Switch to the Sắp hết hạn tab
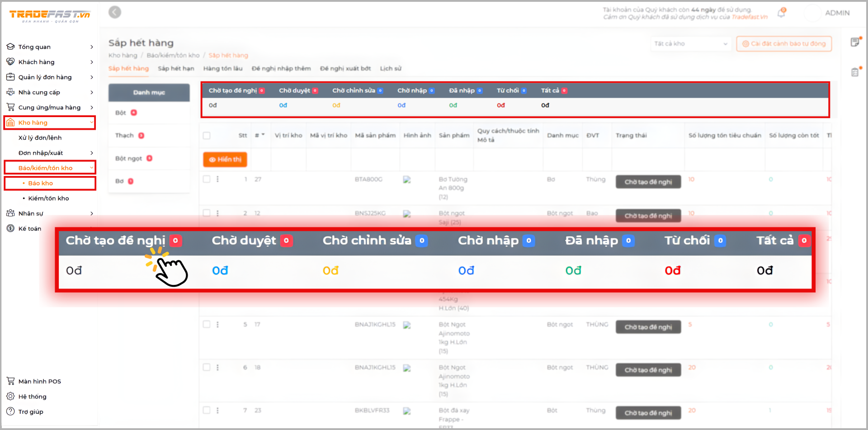868x430 pixels. tap(176, 69)
